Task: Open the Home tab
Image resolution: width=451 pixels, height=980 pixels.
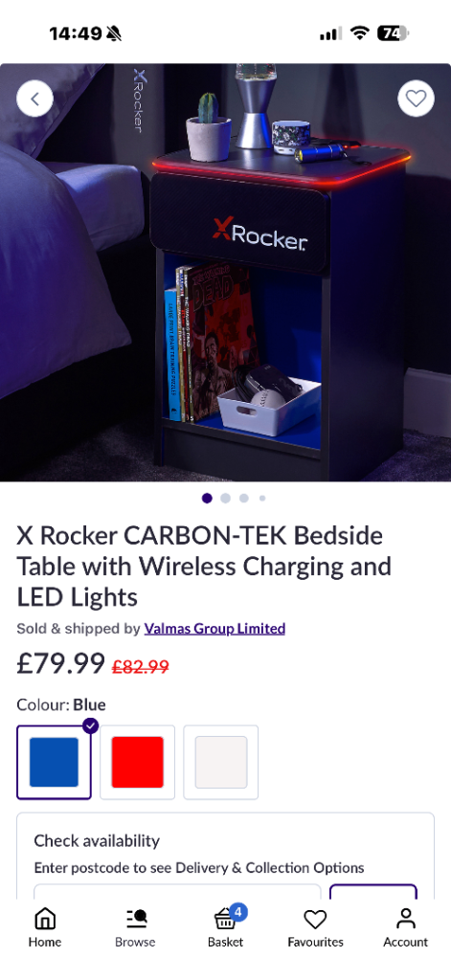Action: [x=45, y=927]
